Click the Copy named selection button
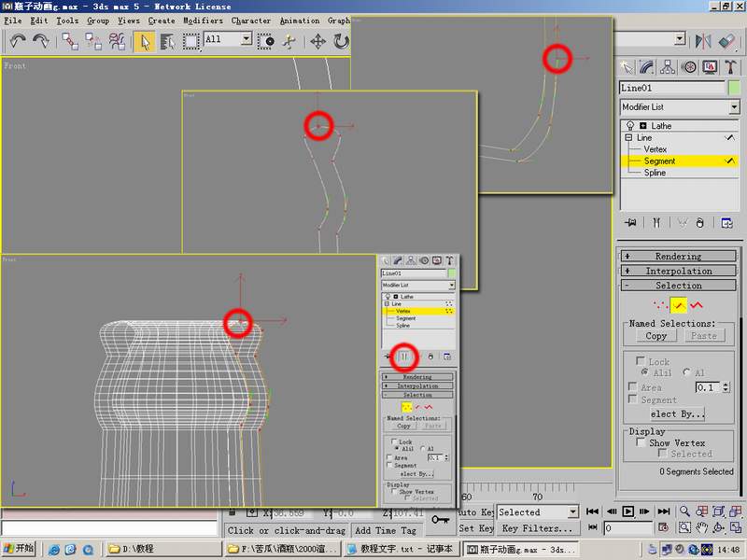Screen dimensions: 747x560 click(x=656, y=336)
